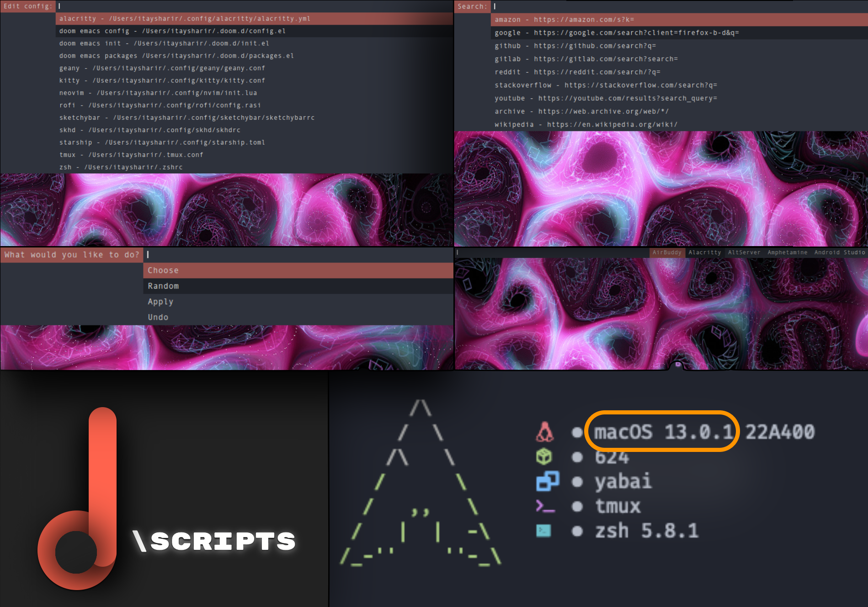
Task: Click the Search prompt input field
Action: click(679, 6)
